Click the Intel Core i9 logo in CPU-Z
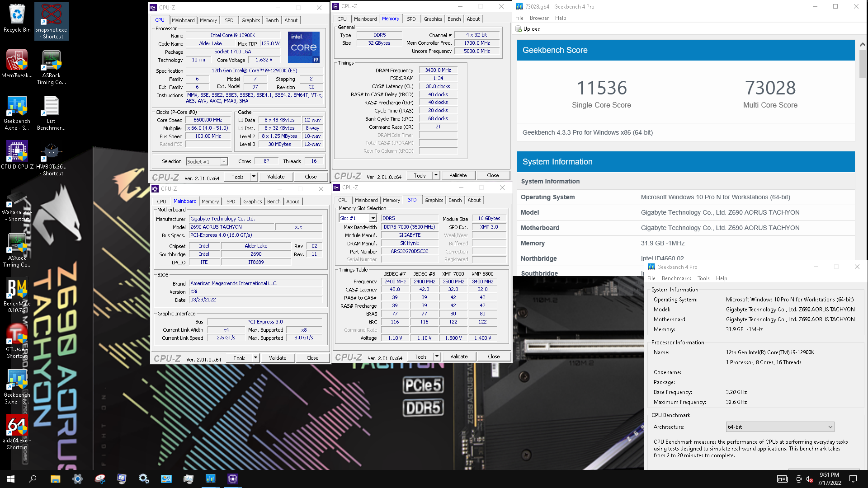The image size is (868, 488). point(304,47)
